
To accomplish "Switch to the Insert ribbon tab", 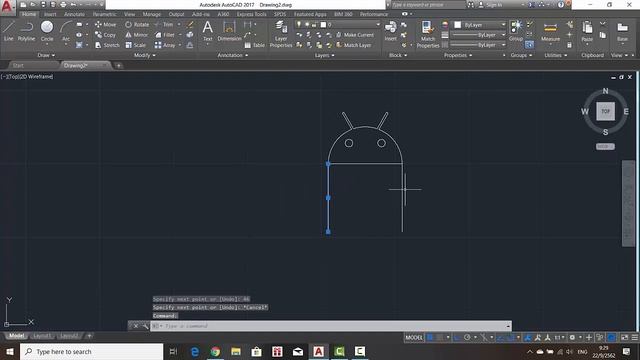I will click(50, 14).
